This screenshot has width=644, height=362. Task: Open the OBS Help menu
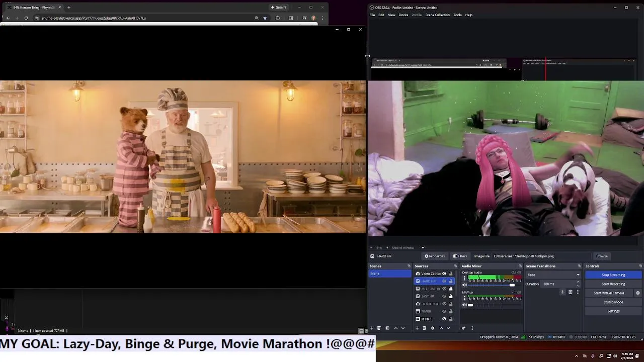[x=469, y=15]
